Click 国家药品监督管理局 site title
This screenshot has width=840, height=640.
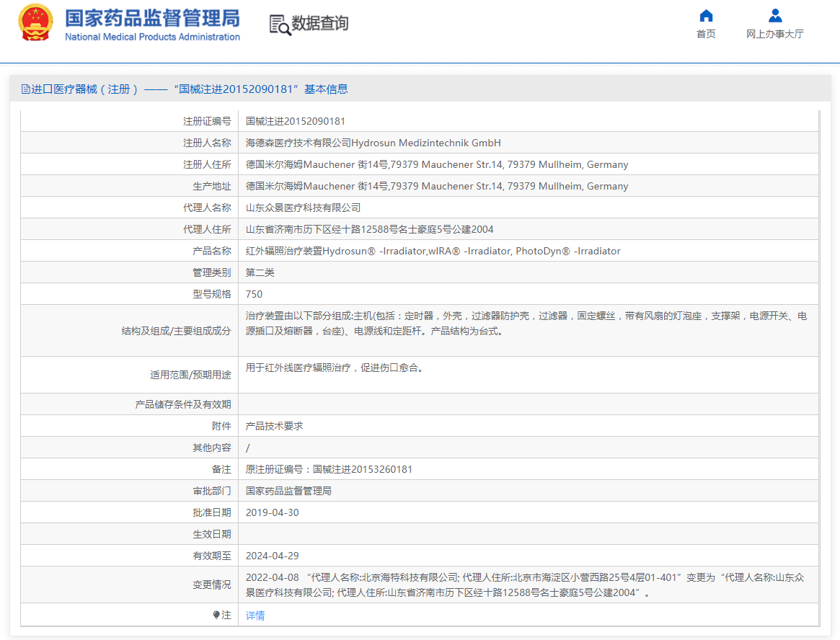(x=152, y=18)
